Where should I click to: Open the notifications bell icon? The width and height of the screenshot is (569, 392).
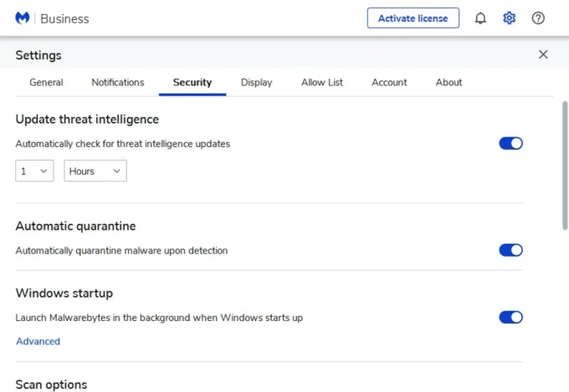480,18
